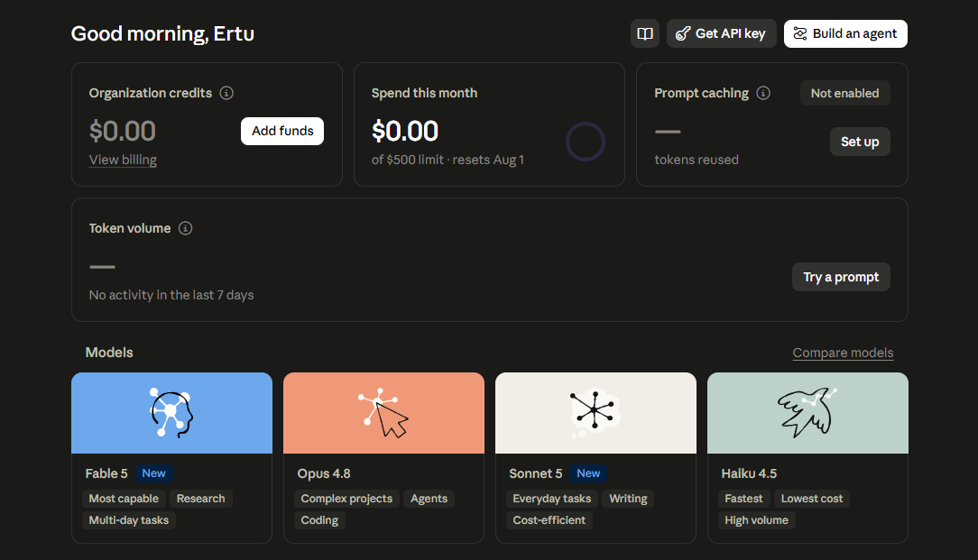Click the Prompt caching info icon
This screenshot has height=560, width=978.
pos(762,93)
